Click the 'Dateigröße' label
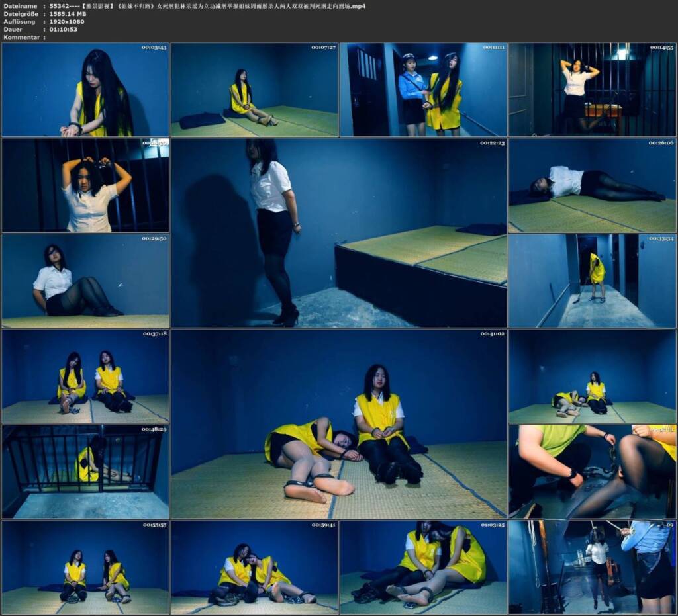 (21, 14)
